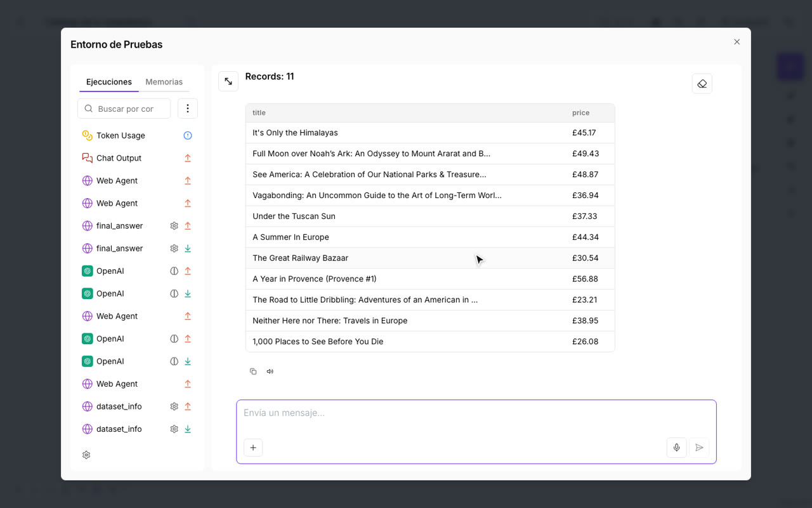The height and width of the screenshot is (508, 812).
Task: Select the Token Usage execution entry
Action: pos(137,135)
